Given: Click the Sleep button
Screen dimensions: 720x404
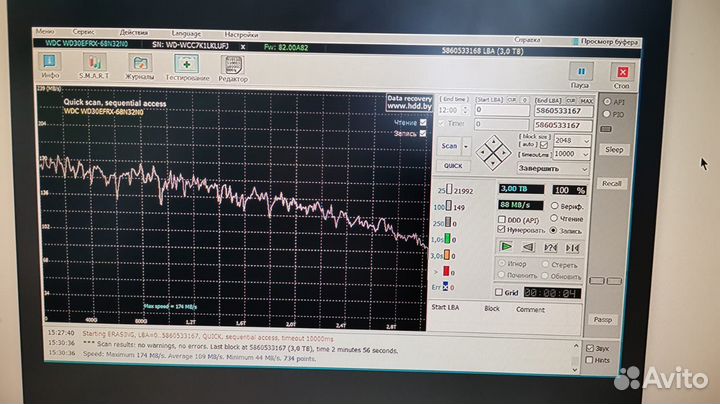Looking at the screenshot, I should click(612, 149).
